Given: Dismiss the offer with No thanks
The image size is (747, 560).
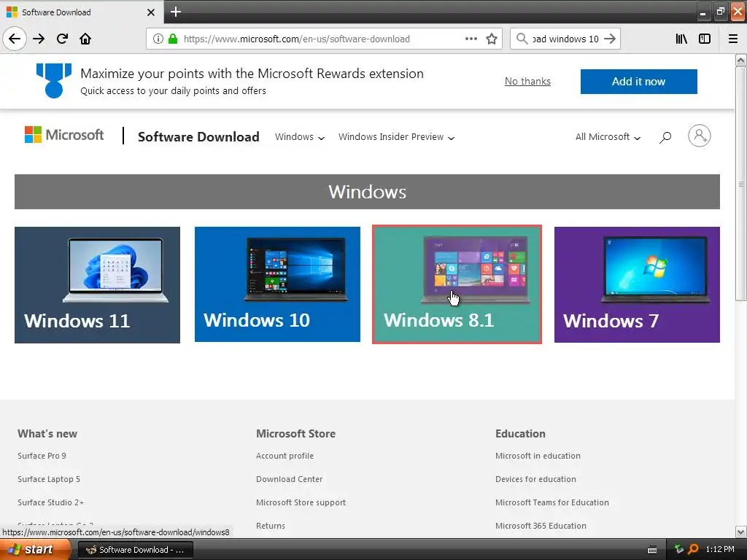Looking at the screenshot, I should [527, 82].
